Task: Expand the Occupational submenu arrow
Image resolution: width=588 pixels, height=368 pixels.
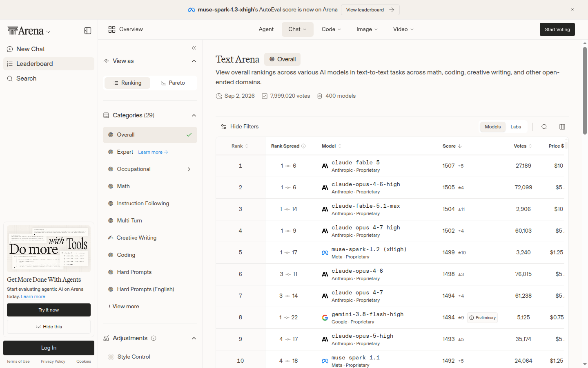Action: pos(189,169)
